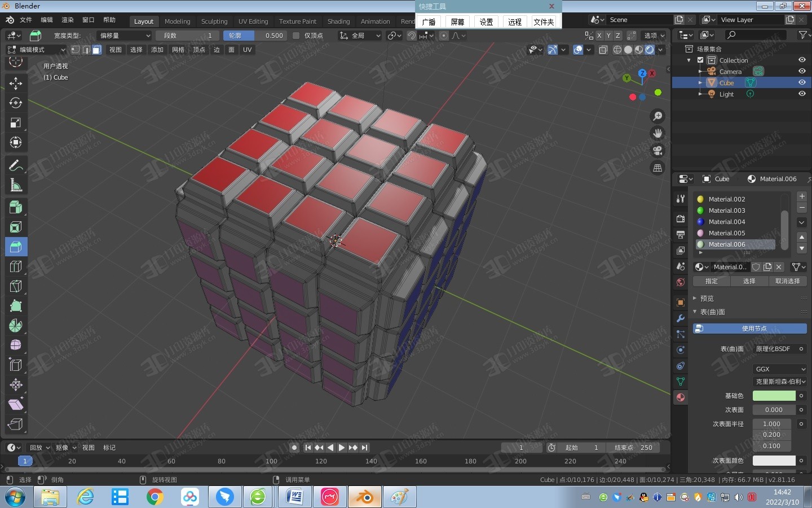Expand the 预览 preview panel

tap(707, 298)
